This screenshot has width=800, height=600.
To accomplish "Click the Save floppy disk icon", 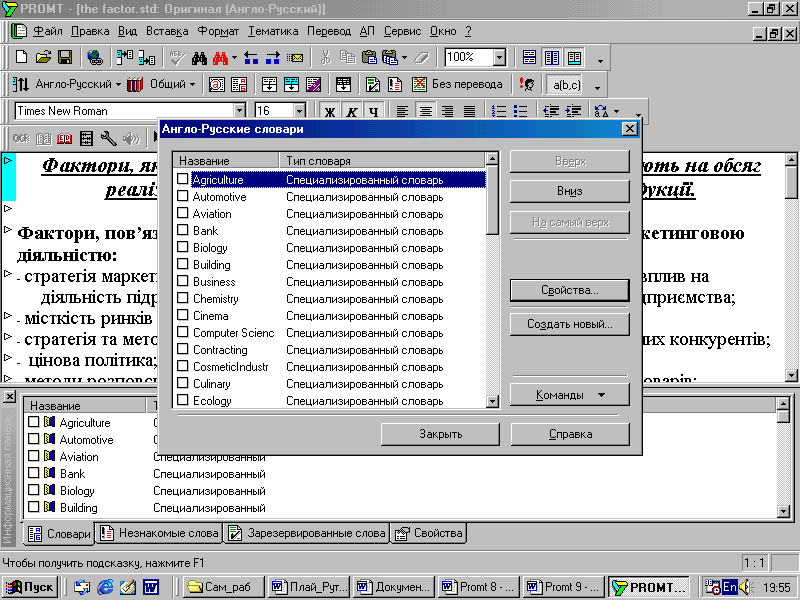I will coord(65,57).
